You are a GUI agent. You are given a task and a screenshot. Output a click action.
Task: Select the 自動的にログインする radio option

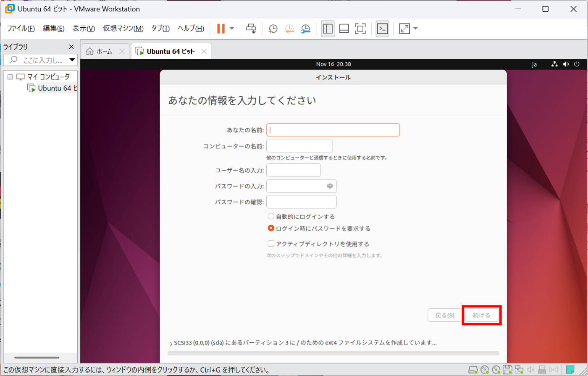point(271,216)
